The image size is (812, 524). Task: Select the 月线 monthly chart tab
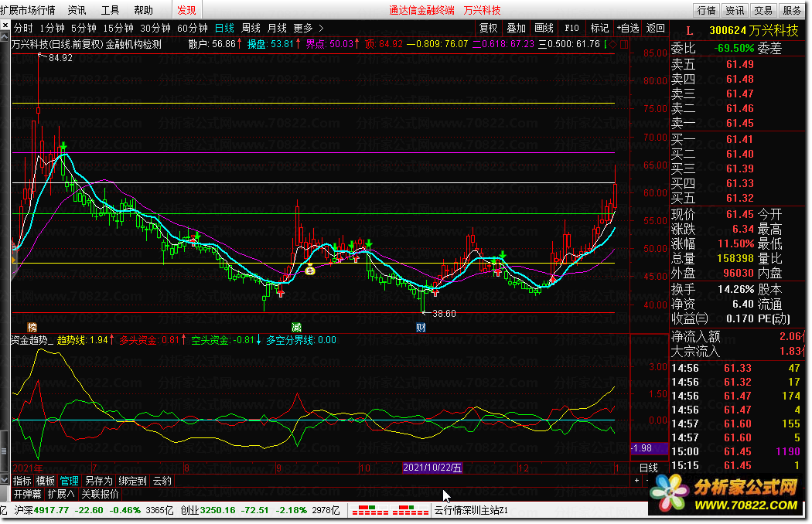pos(277,29)
